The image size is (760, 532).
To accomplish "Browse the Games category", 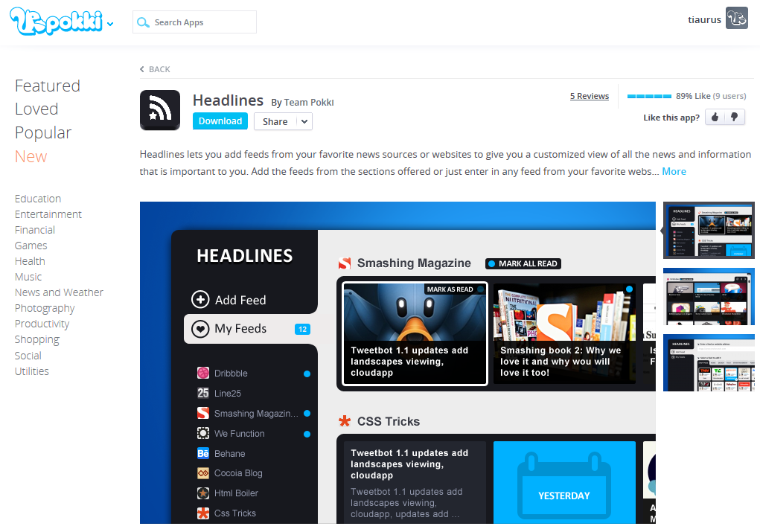I will [31, 246].
